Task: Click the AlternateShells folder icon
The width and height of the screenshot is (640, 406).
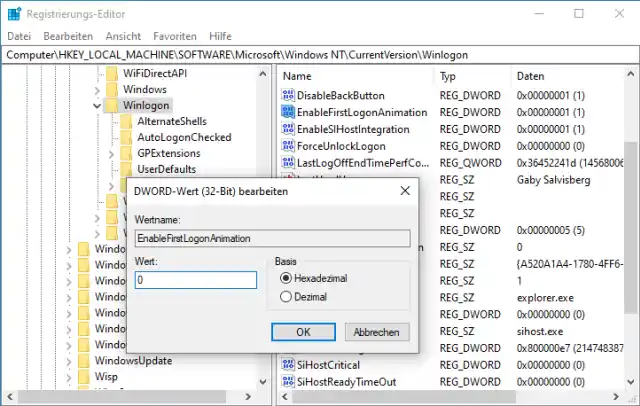Action: pos(126,121)
